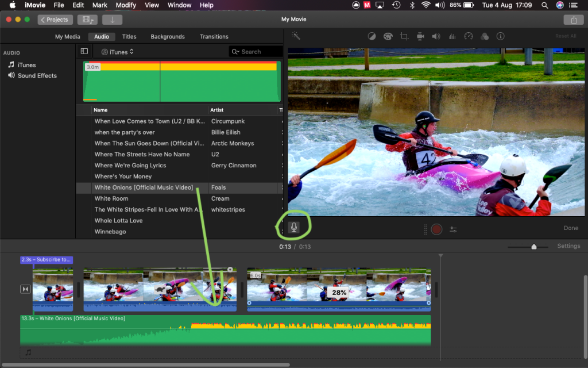
Task: Open noise reduction and equalizer tool
Action: [x=452, y=36]
